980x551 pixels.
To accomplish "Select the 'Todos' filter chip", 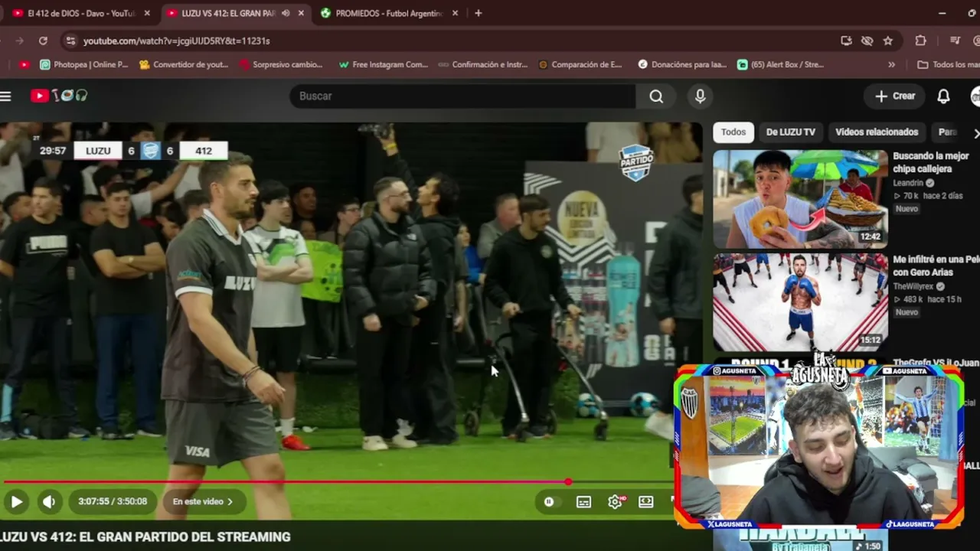I will [733, 132].
